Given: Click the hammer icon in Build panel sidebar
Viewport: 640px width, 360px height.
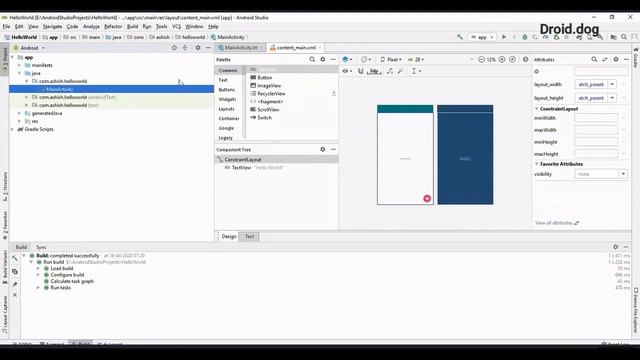Looking at the screenshot, I should 15,258.
